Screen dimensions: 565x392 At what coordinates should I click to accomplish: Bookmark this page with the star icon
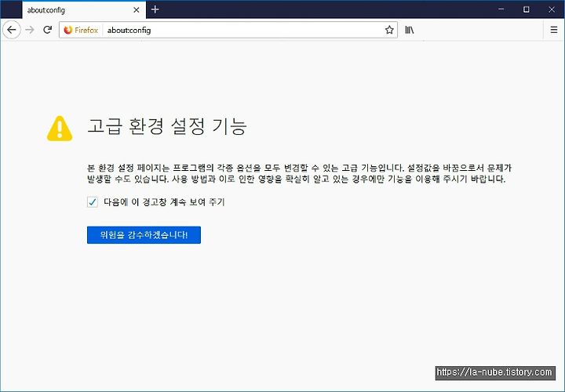(389, 30)
